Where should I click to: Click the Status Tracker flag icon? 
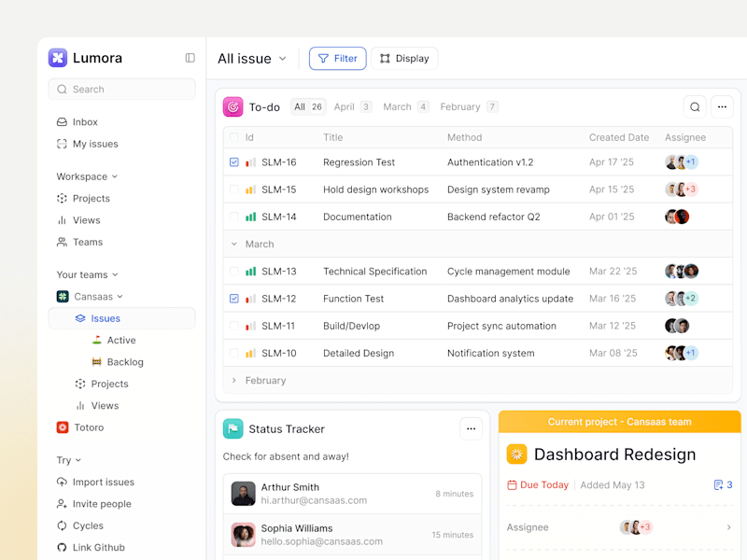tap(233, 429)
